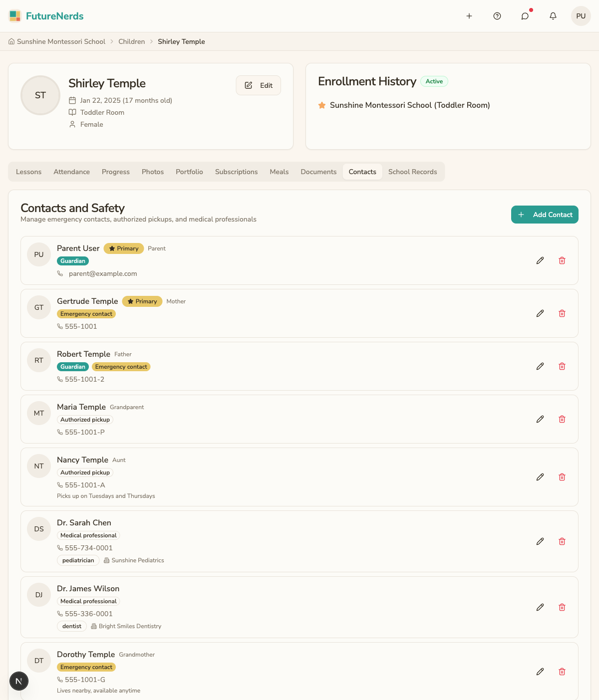Edit Parent User contact pencil icon
This screenshot has width=599, height=700.
tap(540, 260)
